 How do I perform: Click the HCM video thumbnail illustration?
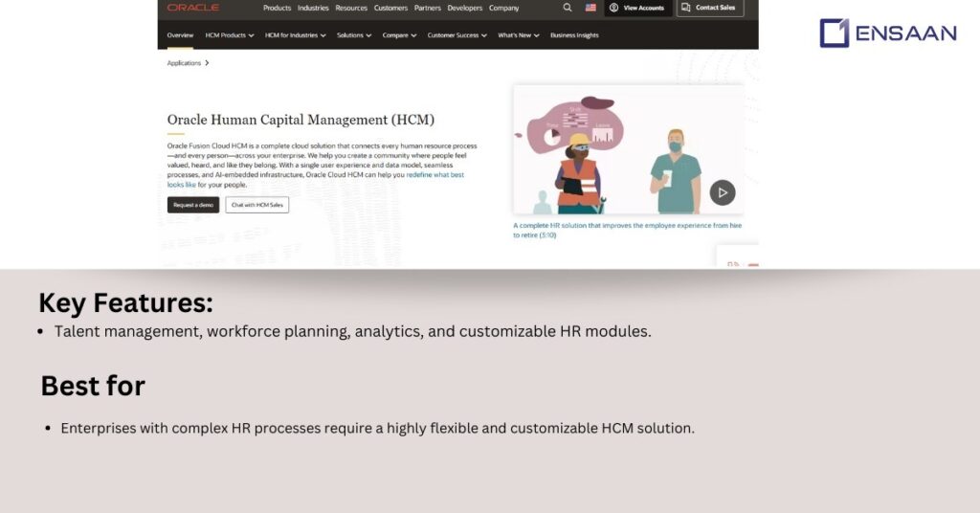click(x=628, y=149)
